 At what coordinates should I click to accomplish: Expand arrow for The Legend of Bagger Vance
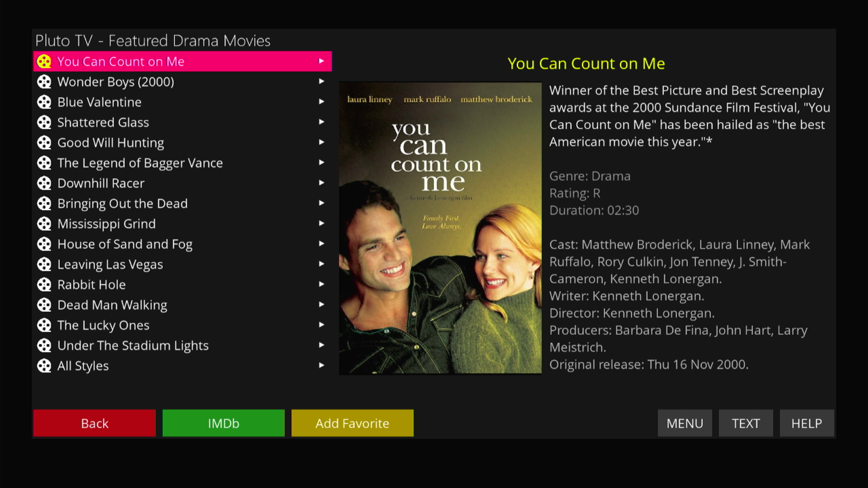(321, 162)
